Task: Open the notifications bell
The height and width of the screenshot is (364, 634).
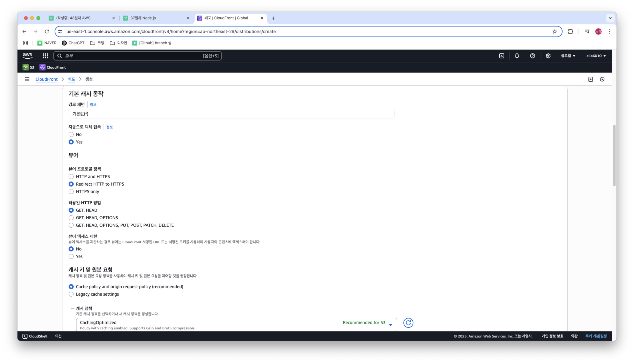Action: [x=517, y=56]
